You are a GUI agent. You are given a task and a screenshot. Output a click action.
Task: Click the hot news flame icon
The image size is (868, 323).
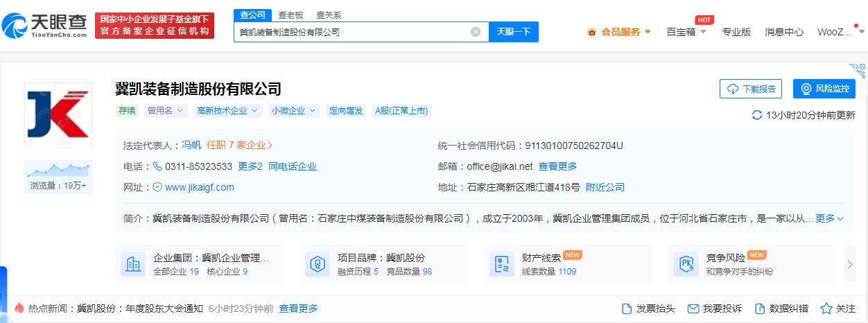click(x=19, y=308)
